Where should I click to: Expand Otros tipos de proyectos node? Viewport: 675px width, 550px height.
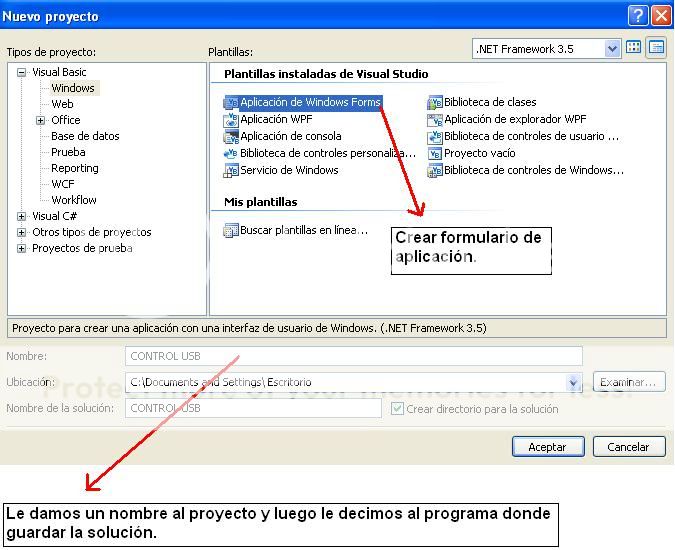[21, 232]
